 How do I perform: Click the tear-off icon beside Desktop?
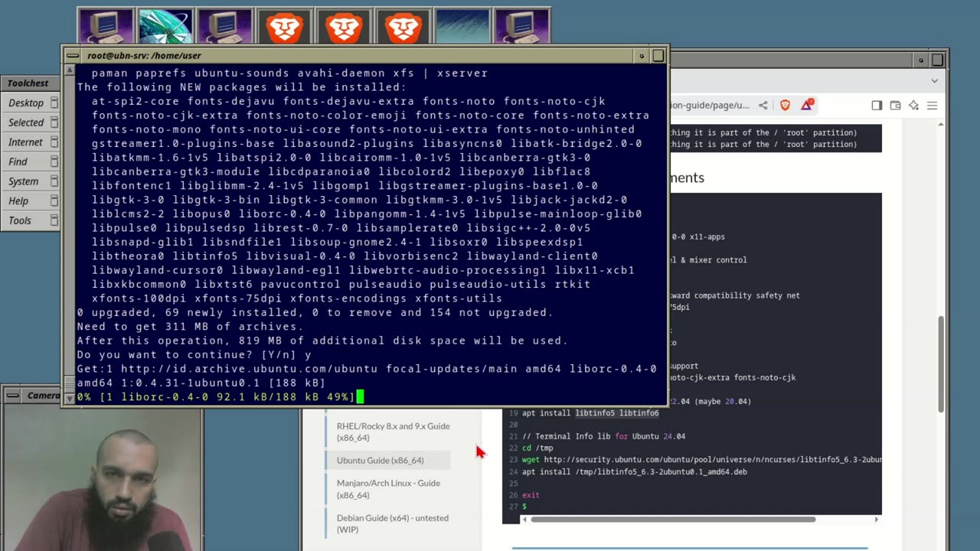[54, 103]
